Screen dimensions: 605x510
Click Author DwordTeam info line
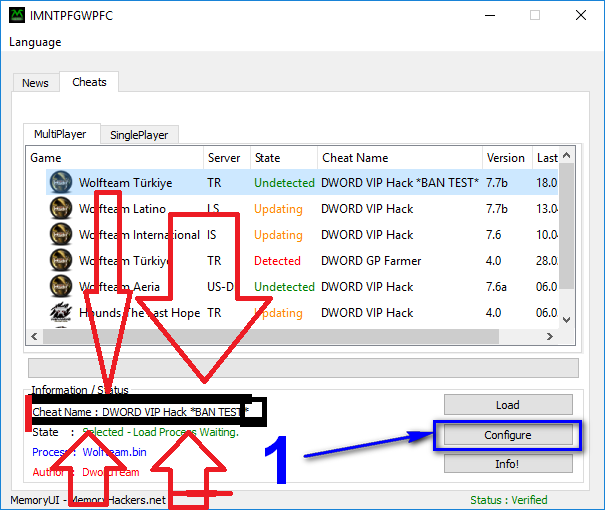coord(86,472)
